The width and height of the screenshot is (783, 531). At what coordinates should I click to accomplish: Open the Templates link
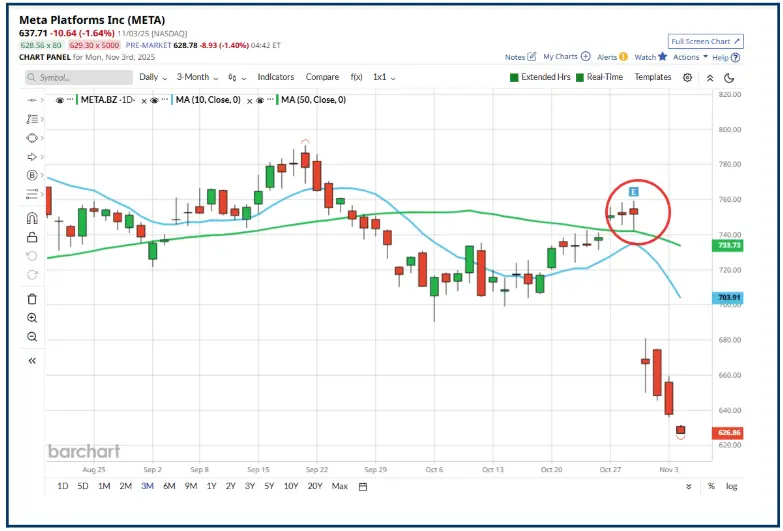652,77
